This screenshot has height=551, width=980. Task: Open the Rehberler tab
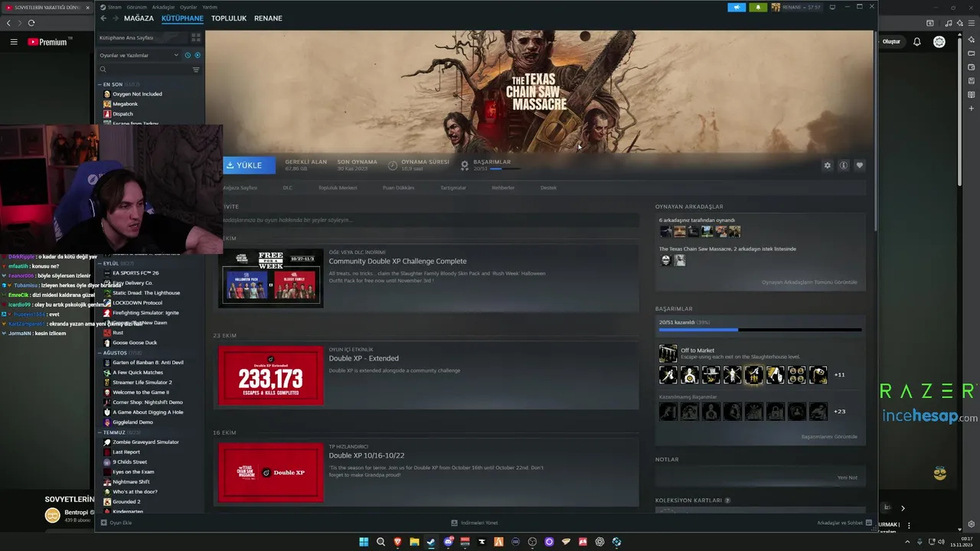[x=503, y=187]
